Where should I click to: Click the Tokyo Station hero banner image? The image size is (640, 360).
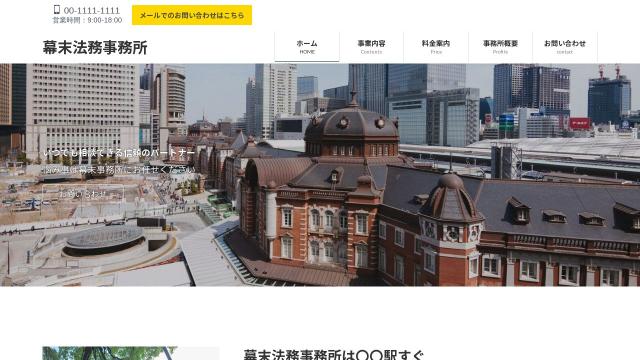click(x=320, y=175)
